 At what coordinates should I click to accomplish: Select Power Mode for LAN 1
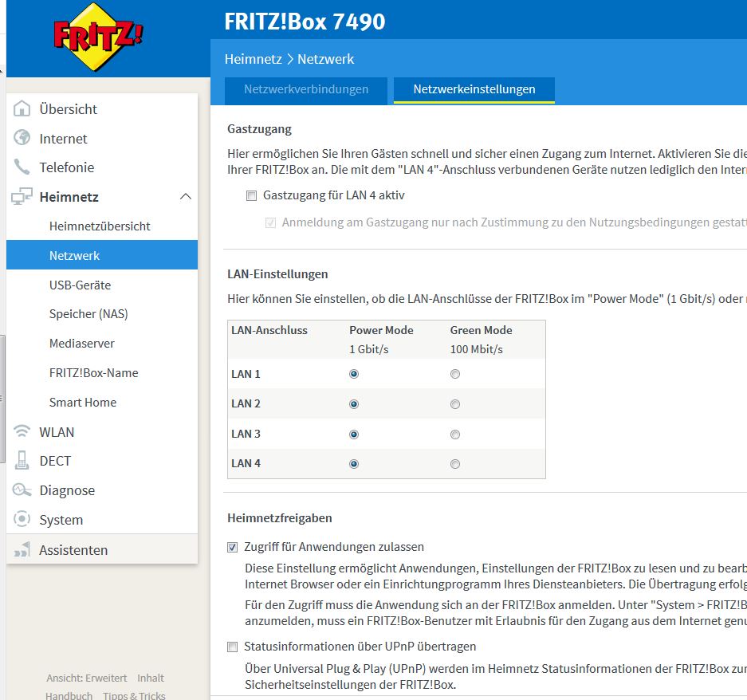(354, 374)
